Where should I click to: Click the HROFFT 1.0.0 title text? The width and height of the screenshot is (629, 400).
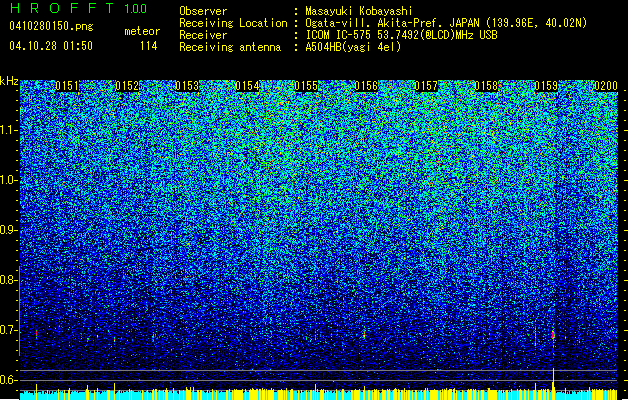[79, 8]
